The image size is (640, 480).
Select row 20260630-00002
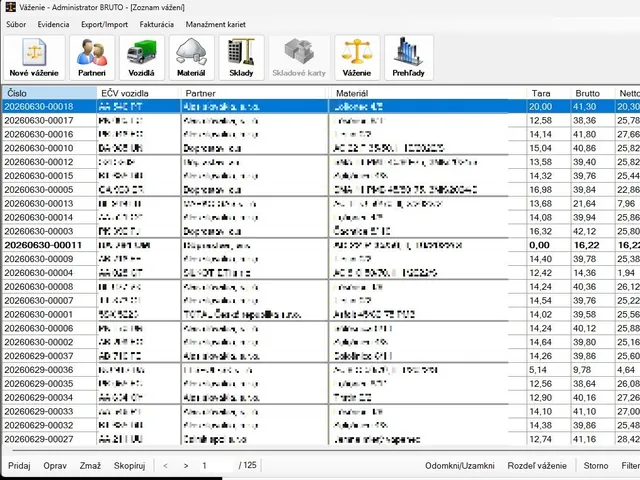[321, 342]
